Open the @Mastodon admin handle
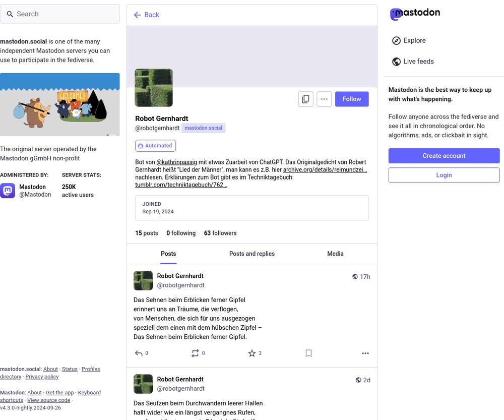Image resolution: width=504 pixels, height=420 pixels. pos(35,195)
